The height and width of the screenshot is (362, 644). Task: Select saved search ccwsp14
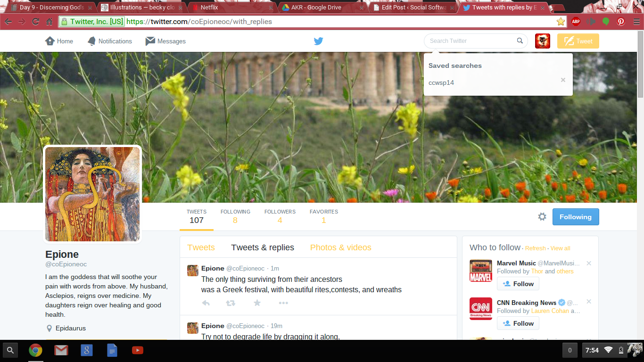click(x=441, y=82)
